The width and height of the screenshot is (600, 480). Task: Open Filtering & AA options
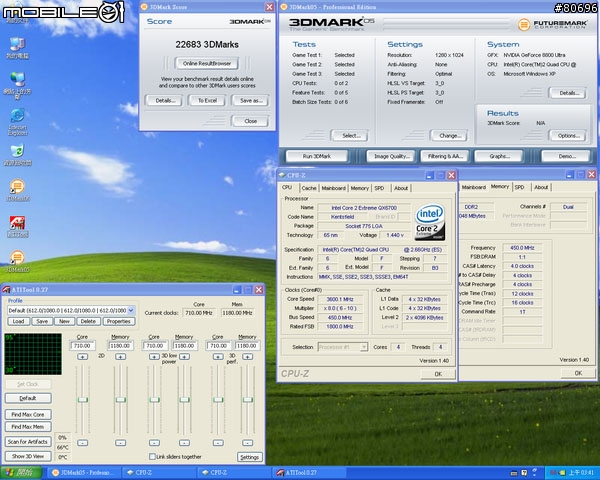(x=445, y=156)
